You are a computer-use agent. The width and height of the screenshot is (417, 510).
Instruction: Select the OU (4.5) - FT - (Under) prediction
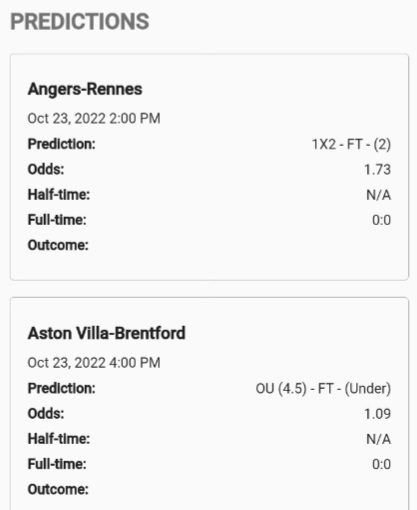click(x=323, y=389)
